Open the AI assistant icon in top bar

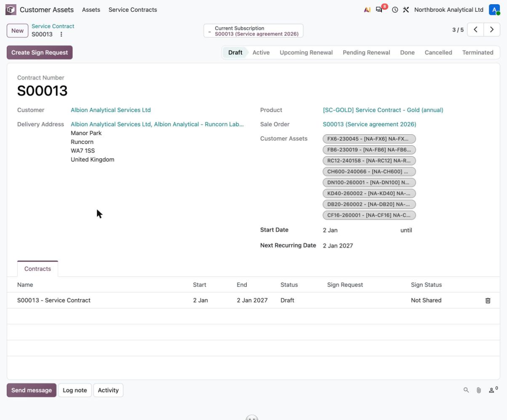pos(367,10)
